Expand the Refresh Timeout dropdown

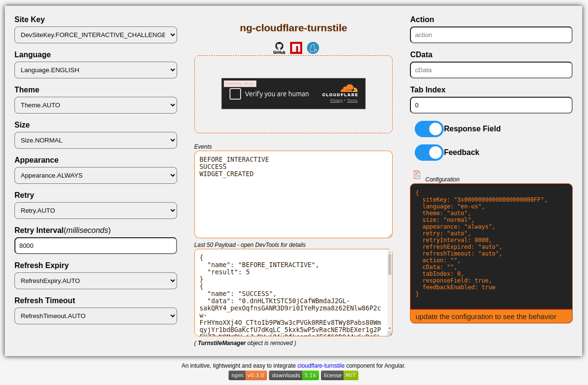pos(96,316)
